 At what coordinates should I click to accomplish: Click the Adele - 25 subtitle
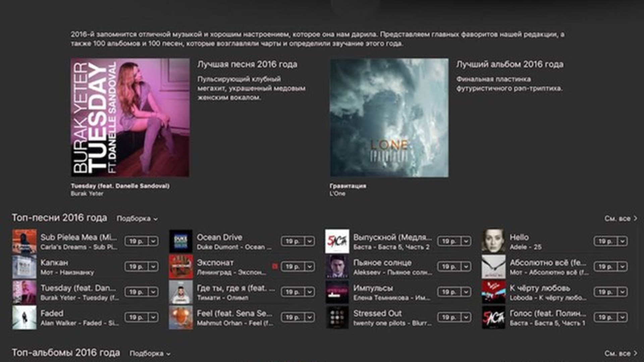pyautogui.click(x=526, y=247)
